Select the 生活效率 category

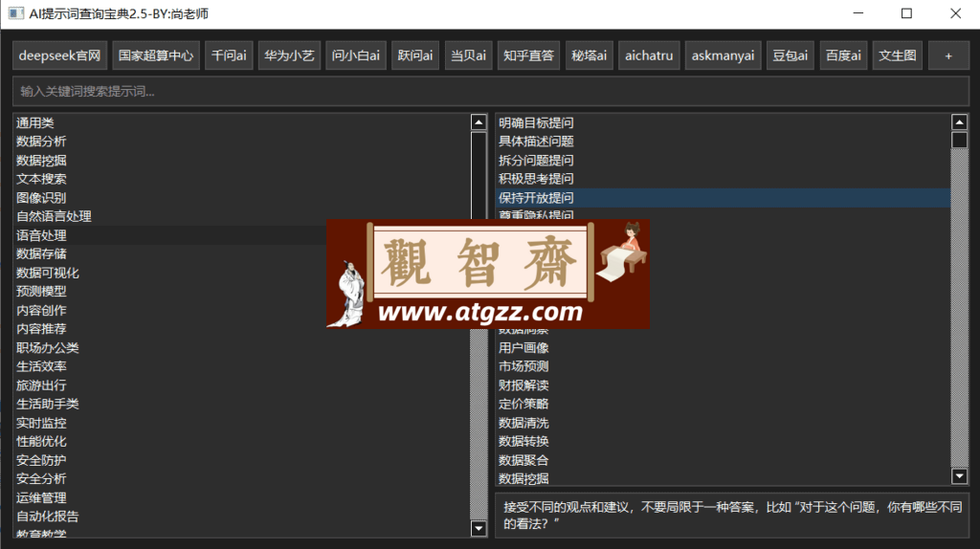click(x=241, y=366)
